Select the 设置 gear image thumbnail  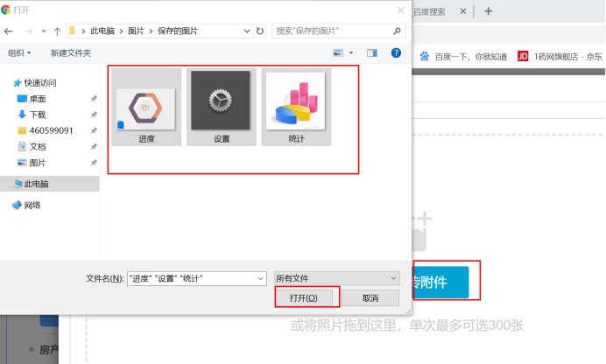tap(221, 107)
